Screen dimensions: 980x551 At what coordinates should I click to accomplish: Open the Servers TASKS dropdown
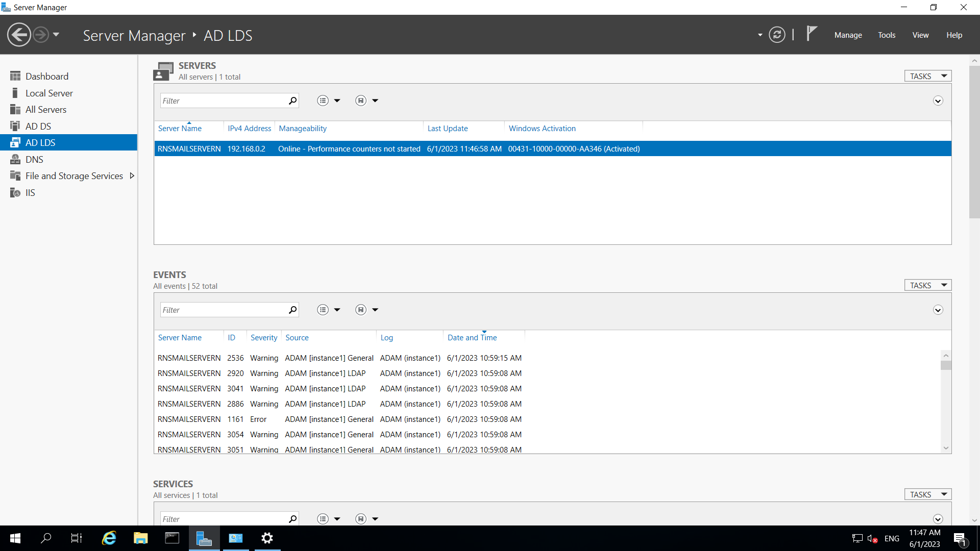[x=927, y=76]
